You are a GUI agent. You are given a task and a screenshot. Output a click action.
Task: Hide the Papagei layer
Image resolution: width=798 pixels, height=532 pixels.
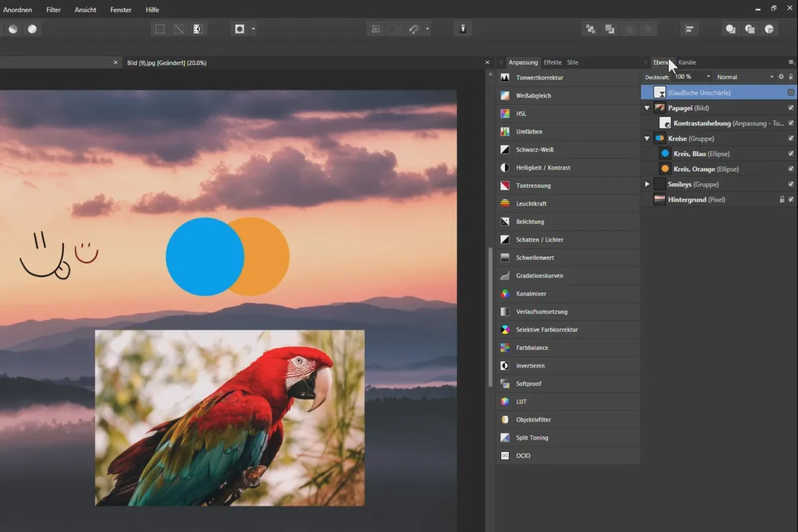[x=791, y=108]
